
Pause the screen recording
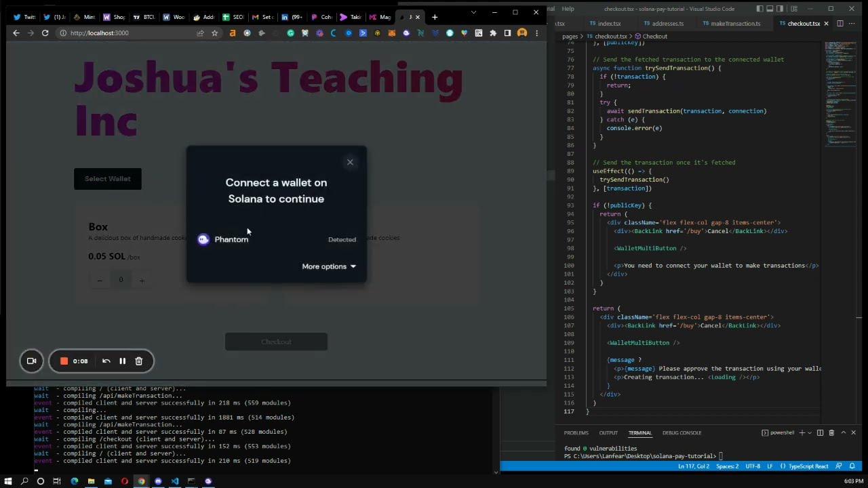(122, 361)
